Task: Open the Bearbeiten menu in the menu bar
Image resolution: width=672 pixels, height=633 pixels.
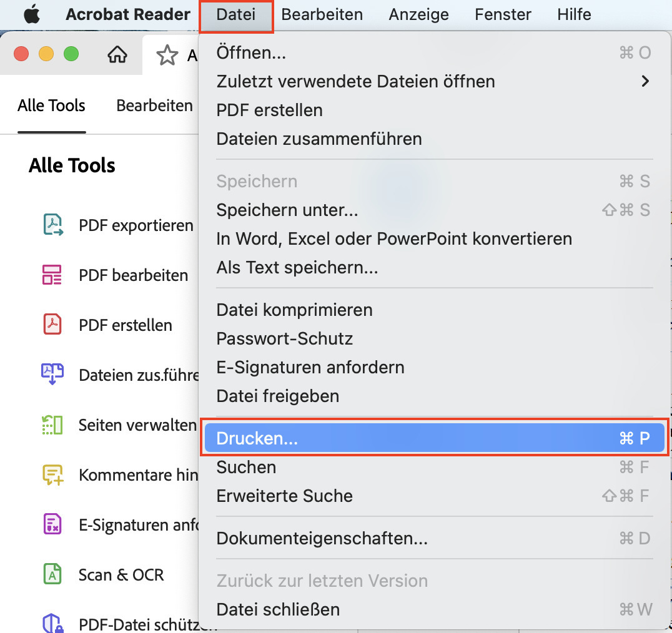Action: point(322,14)
